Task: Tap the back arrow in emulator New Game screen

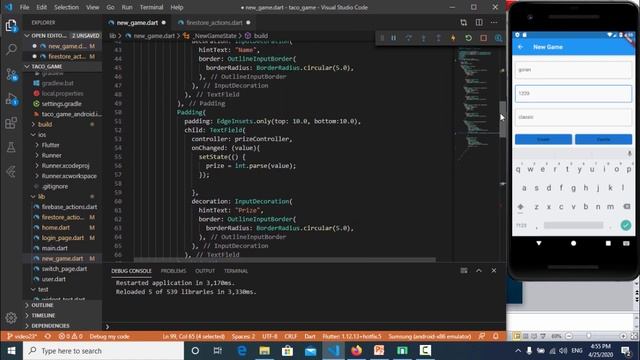Action: click(520, 47)
